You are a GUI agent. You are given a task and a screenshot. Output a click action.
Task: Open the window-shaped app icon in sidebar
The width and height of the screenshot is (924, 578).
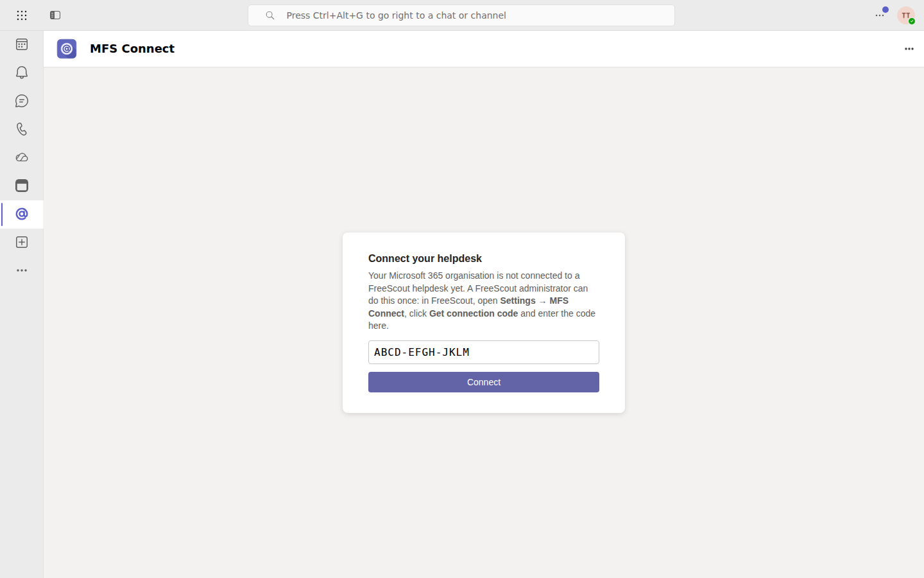[22, 186]
